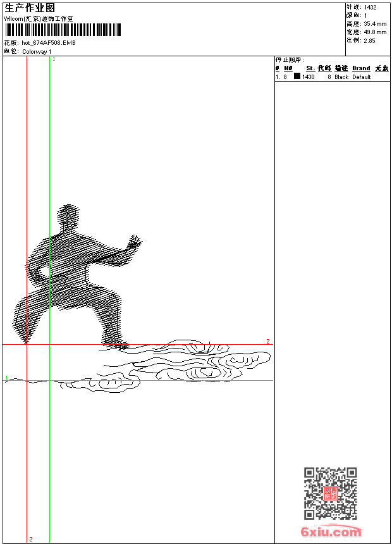
Task: Click the red marker 2 on right
Action: pos(267,342)
